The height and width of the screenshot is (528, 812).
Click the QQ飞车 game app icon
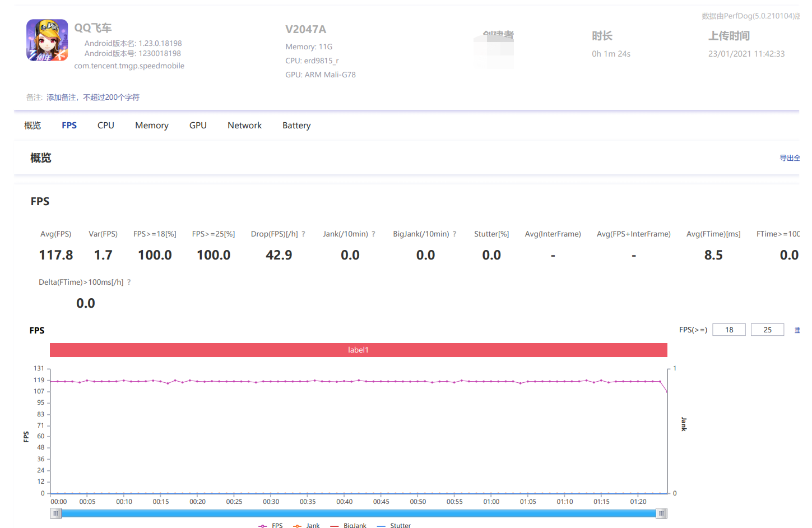(47, 40)
